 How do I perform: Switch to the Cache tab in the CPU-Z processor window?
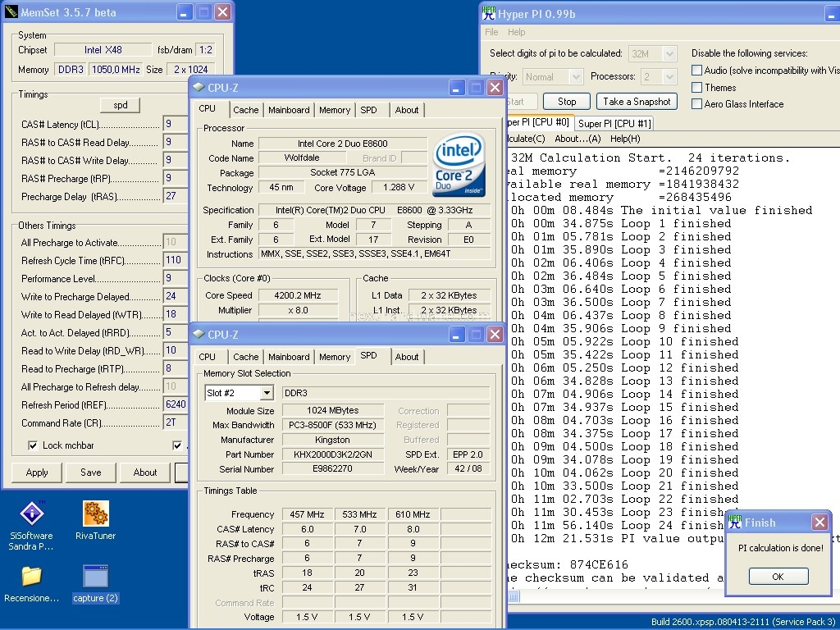pyautogui.click(x=246, y=110)
